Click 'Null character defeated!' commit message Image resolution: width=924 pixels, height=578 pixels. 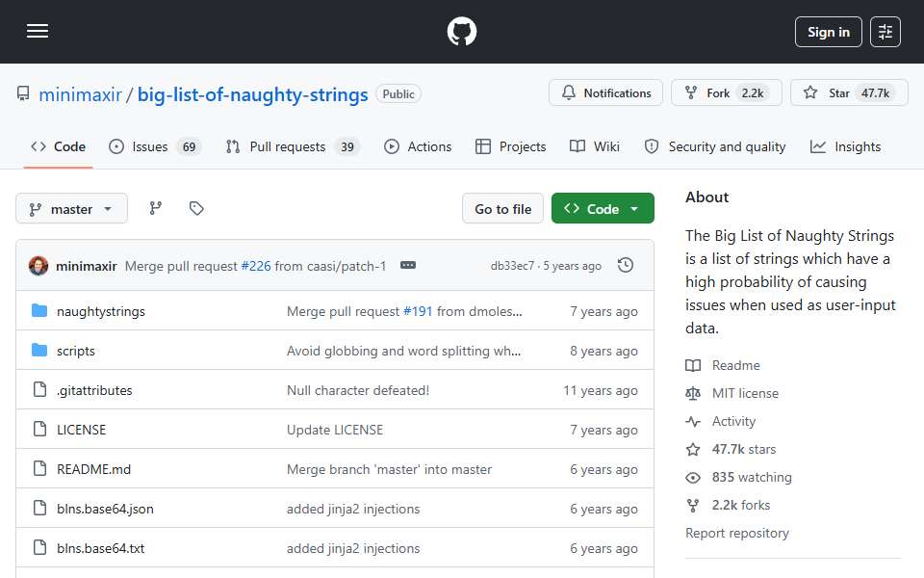point(358,390)
